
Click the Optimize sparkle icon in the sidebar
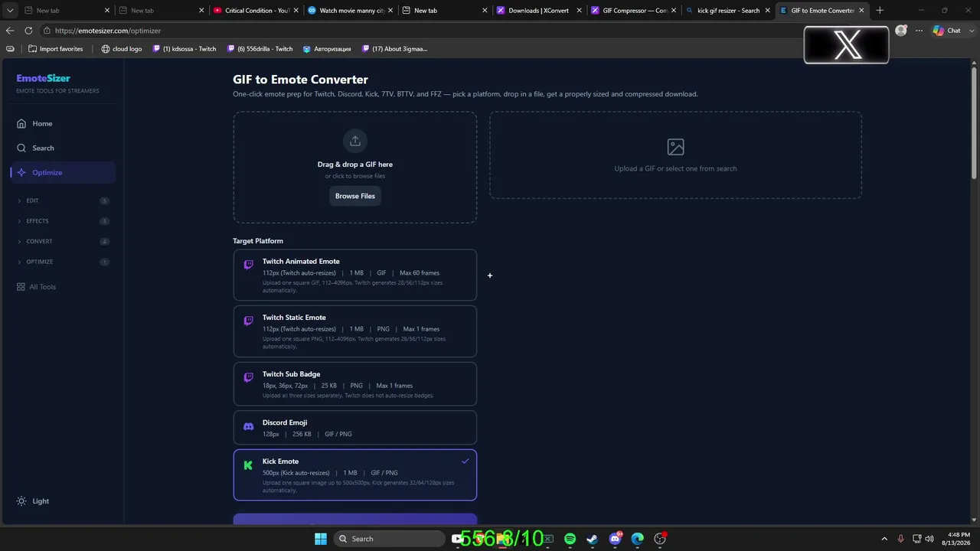pos(21,172)
